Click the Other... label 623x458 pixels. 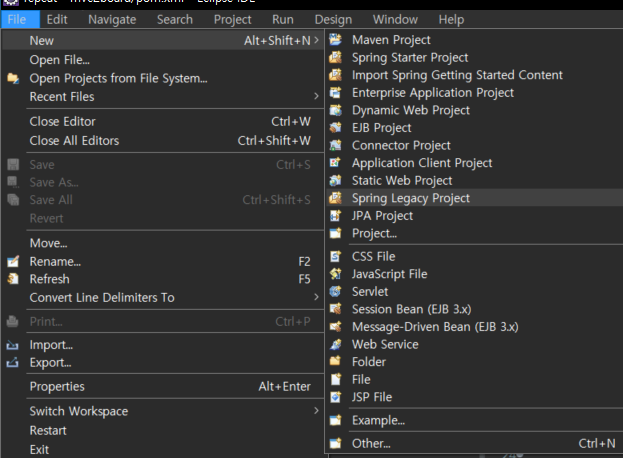pyautogui.click(x=371, y=443)
